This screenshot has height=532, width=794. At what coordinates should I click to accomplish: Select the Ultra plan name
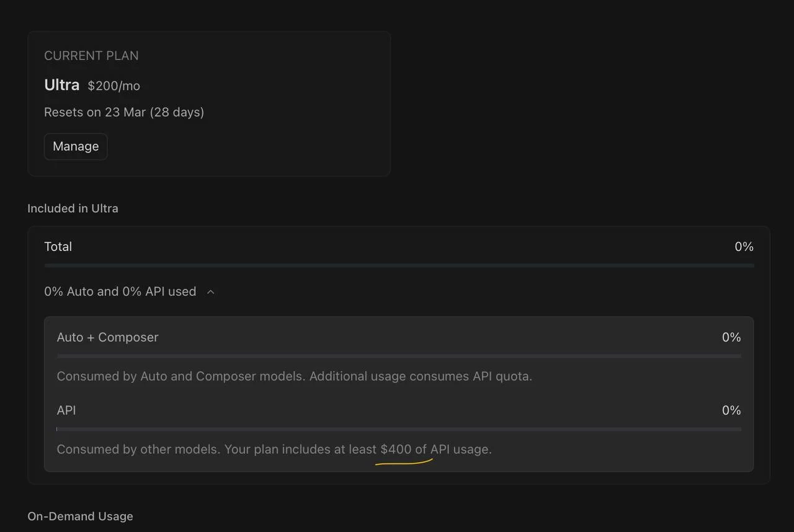(x=62, y=85)
